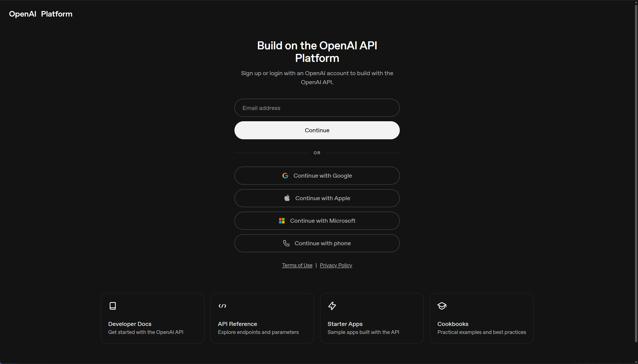Click the 'Build on the OpenAI API Platform' heading
This screenshot has height=364, width=638.
pos(317,52)
